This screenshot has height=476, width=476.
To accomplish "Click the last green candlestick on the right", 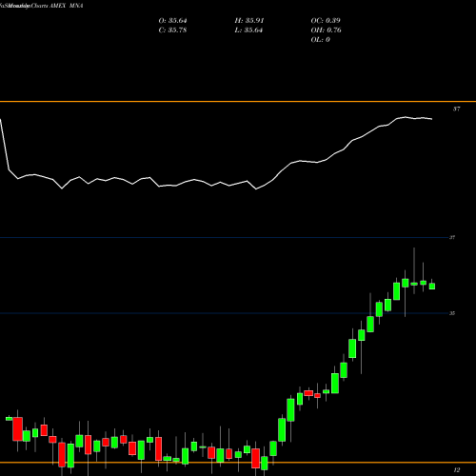I will point(432,286).
